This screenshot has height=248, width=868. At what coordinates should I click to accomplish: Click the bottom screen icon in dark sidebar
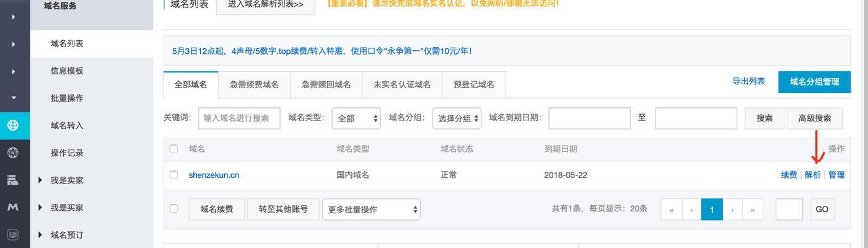coord(13,235)
